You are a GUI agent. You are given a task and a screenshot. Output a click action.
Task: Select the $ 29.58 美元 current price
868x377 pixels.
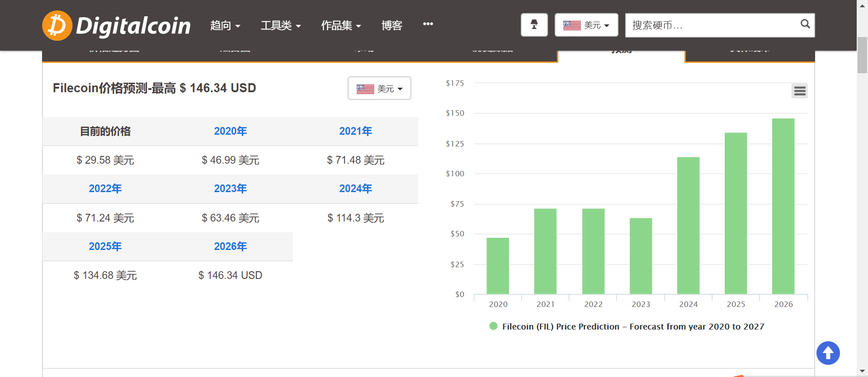(105, 160)
